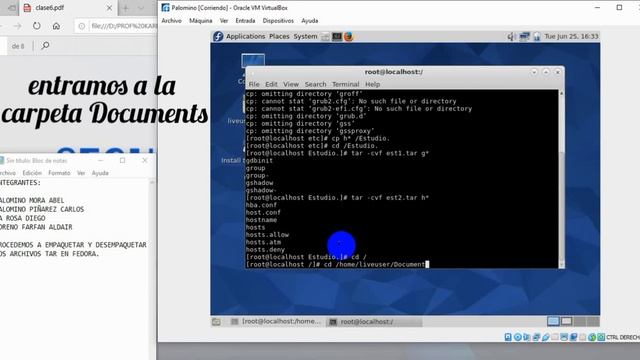Open VirtualBox Entrada menu
Image resolution: width=640 pixels, height=360 pixels.
245,20
